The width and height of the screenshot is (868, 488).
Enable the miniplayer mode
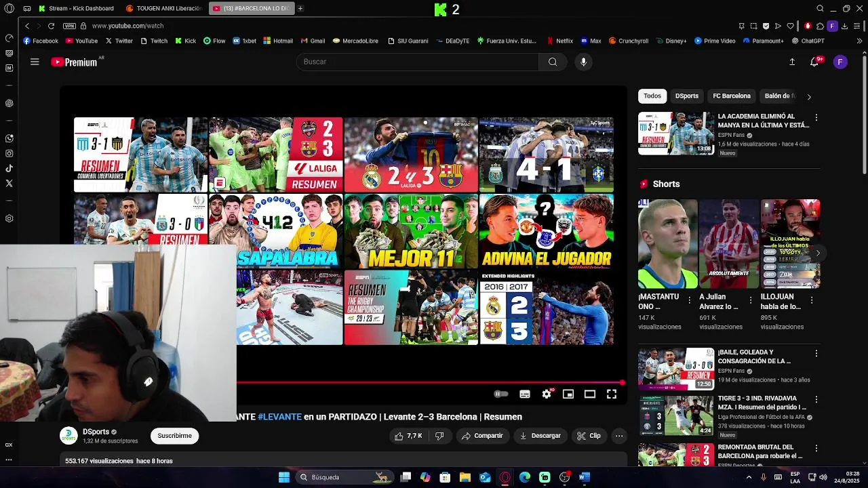coord(568,394)
